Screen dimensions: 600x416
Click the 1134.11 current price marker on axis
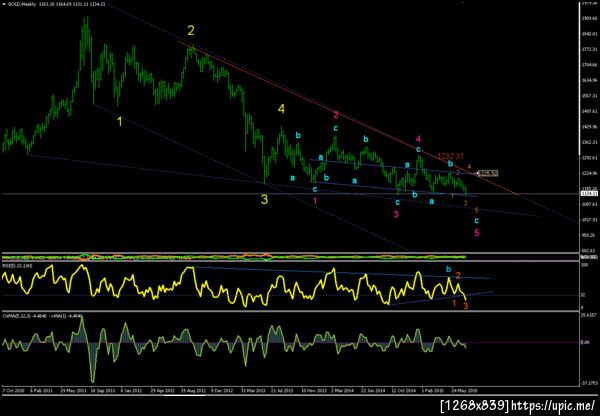[588, 194]
